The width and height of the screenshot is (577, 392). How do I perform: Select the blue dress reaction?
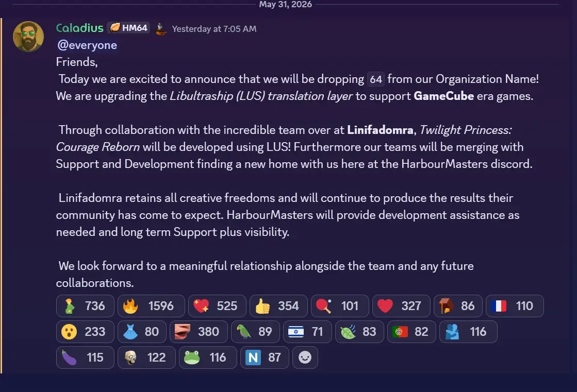(x=142, y=332)
